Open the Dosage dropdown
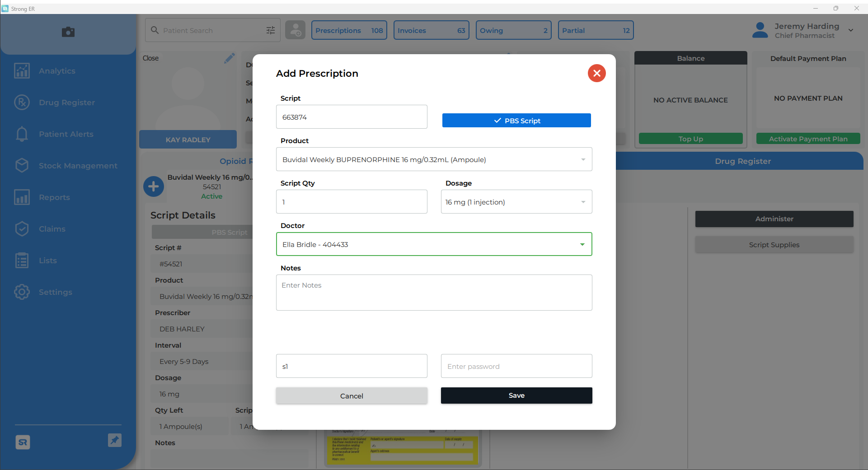This screenshot has height=470, width=868. 583,202
